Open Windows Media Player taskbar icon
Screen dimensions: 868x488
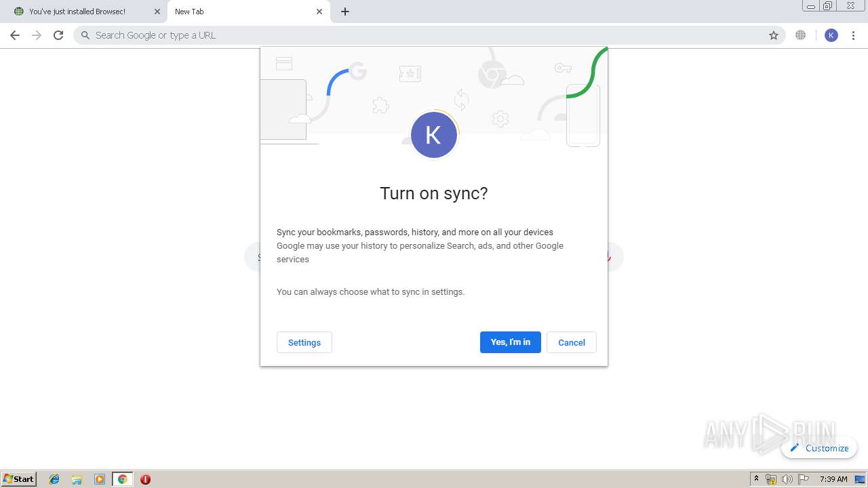(100, 479)
